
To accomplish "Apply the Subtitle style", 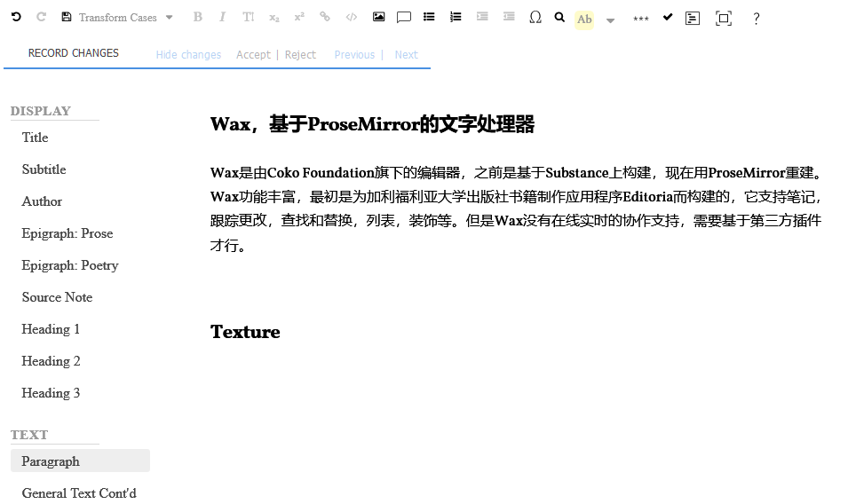I will (44, 169).
